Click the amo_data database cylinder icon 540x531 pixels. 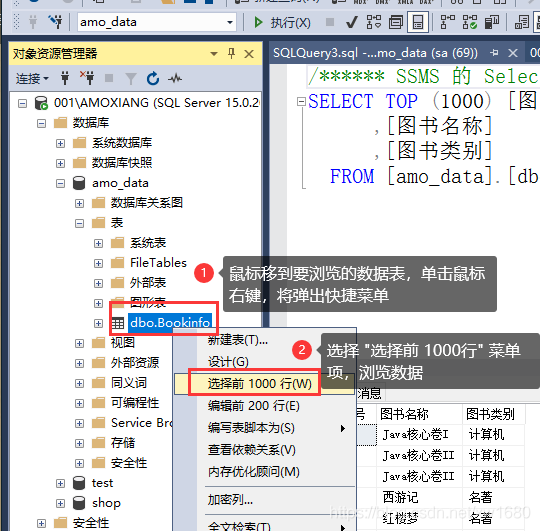pos(79,183)
